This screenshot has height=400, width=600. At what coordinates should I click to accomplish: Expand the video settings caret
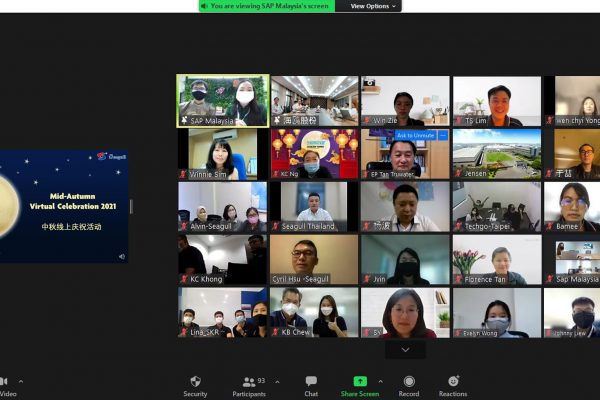pyautogui.click(x=21, y=381)
